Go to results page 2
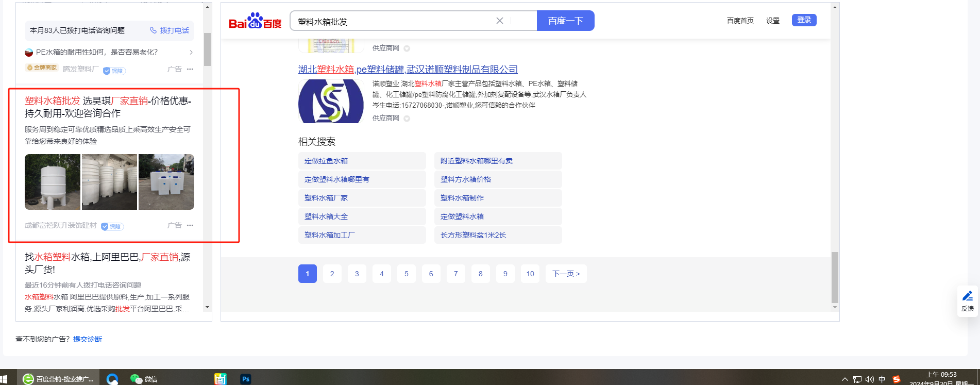The width and height of the screenshot is (980, 385). click(332, 274)
